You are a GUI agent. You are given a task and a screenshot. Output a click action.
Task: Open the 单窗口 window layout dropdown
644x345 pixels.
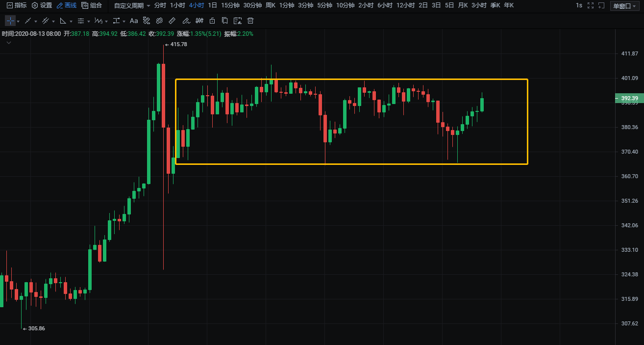(x=624, y=6)
